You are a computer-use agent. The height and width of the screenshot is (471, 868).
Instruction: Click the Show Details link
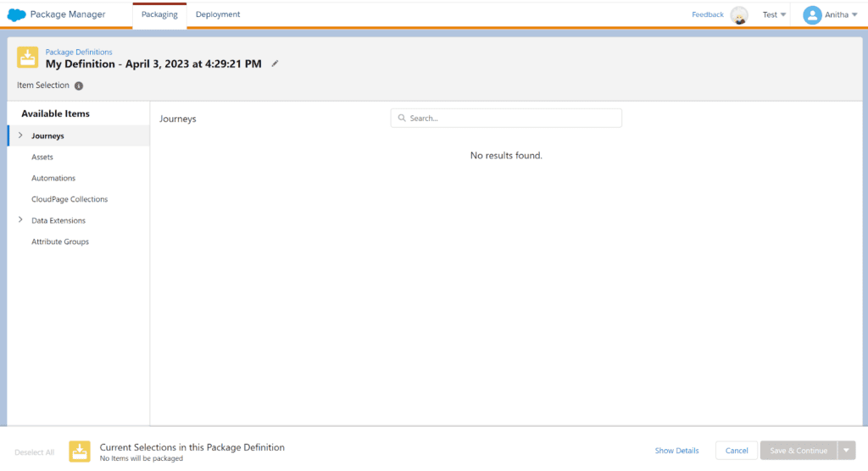click(x=676, y=451)
